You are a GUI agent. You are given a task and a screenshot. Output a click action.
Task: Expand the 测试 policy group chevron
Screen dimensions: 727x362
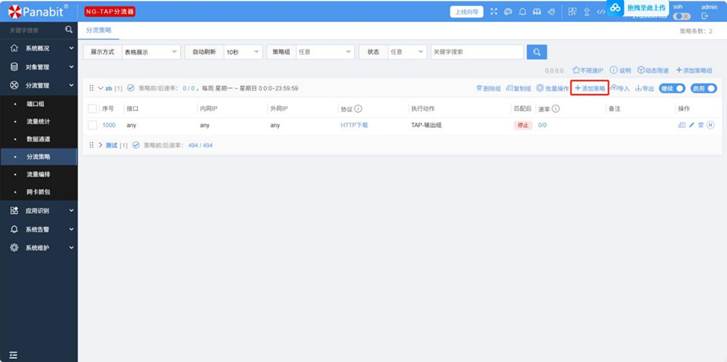(101, 145)
